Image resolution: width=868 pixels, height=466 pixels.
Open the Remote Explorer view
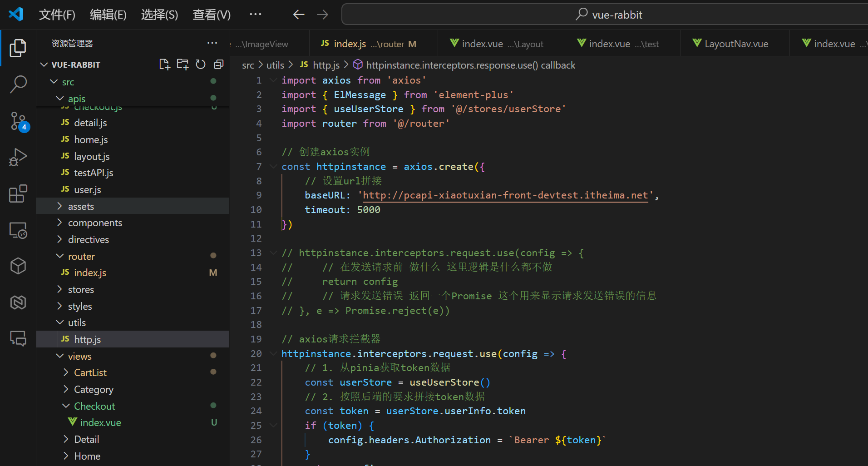18,230
